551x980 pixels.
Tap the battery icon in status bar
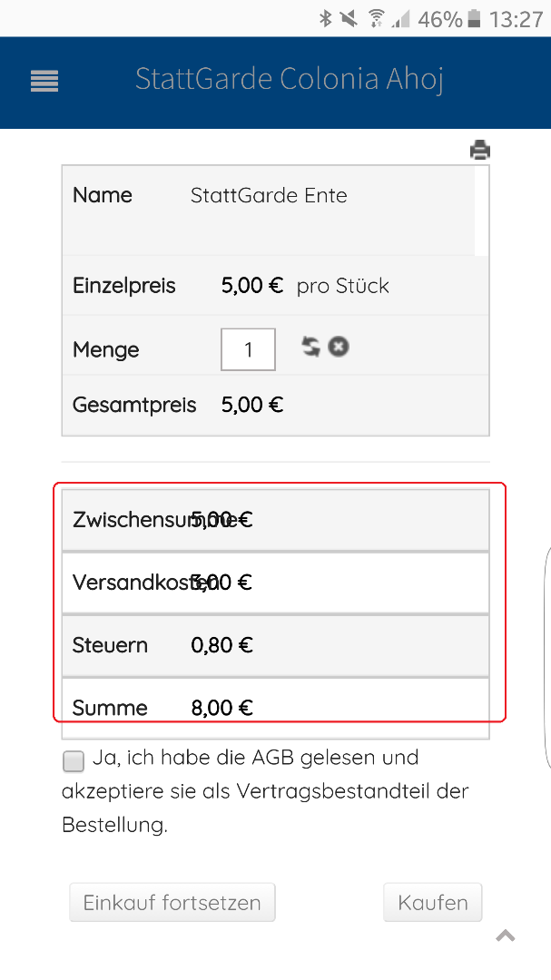point(474,19)
